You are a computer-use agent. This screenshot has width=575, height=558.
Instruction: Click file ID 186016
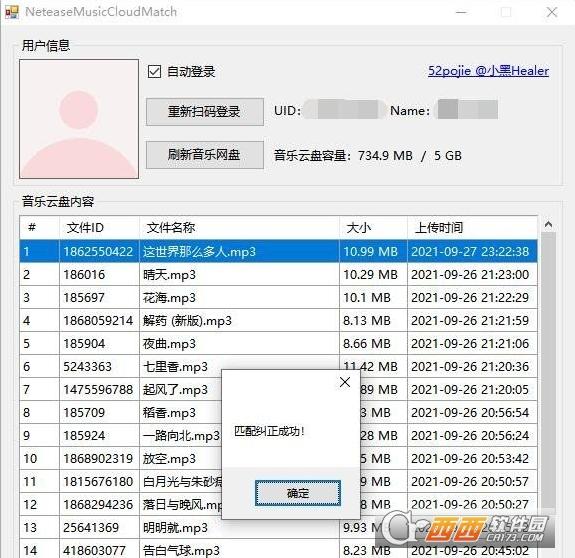(84, 275)
